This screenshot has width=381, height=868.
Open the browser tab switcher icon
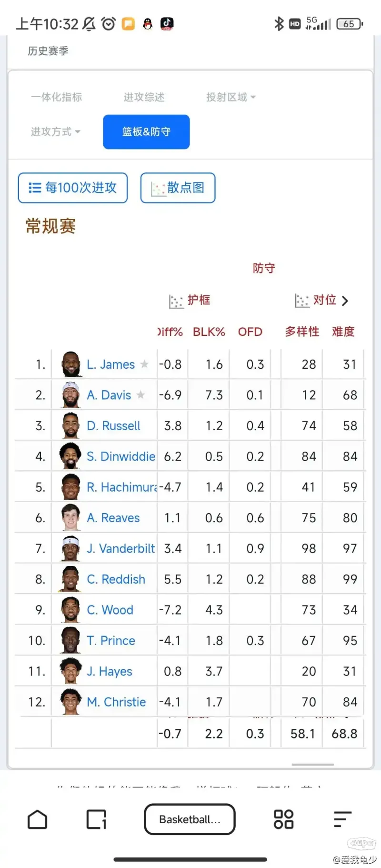96,819
